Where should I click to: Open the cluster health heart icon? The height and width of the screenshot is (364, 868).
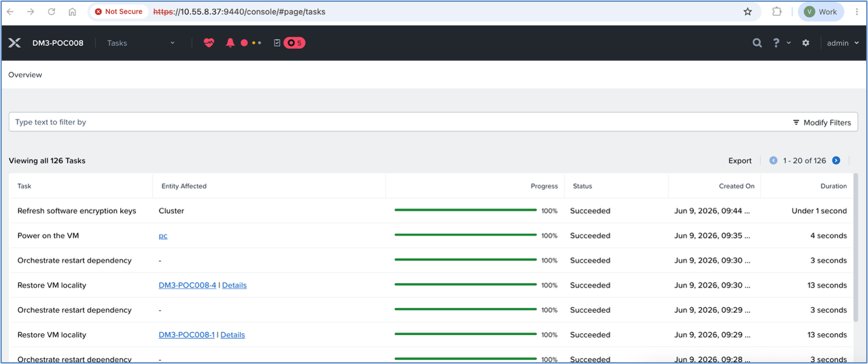[209, 43]
